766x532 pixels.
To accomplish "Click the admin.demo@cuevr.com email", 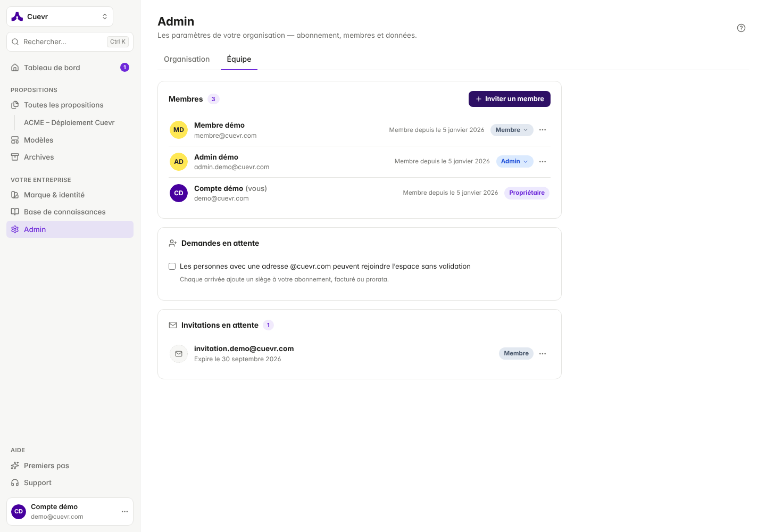I will coord(231,167).
